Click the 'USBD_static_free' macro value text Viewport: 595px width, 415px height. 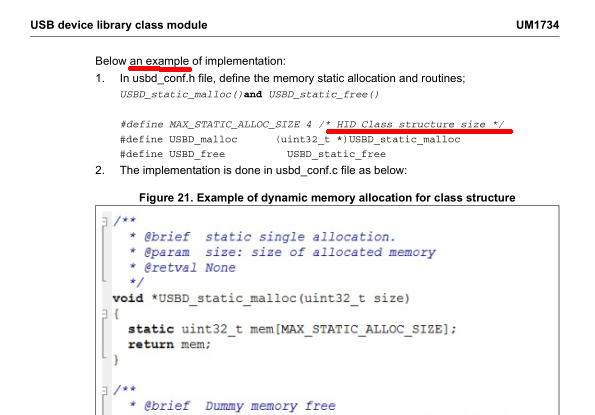click(336, 154)
